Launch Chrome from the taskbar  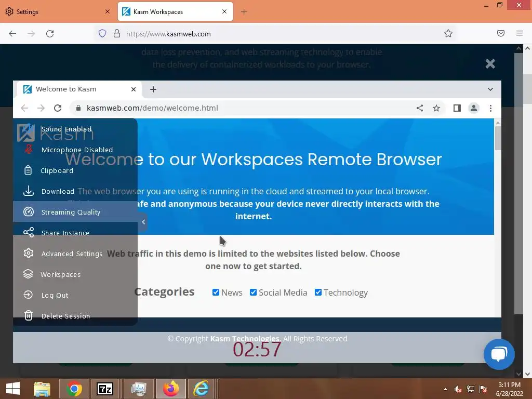[74, 389]
